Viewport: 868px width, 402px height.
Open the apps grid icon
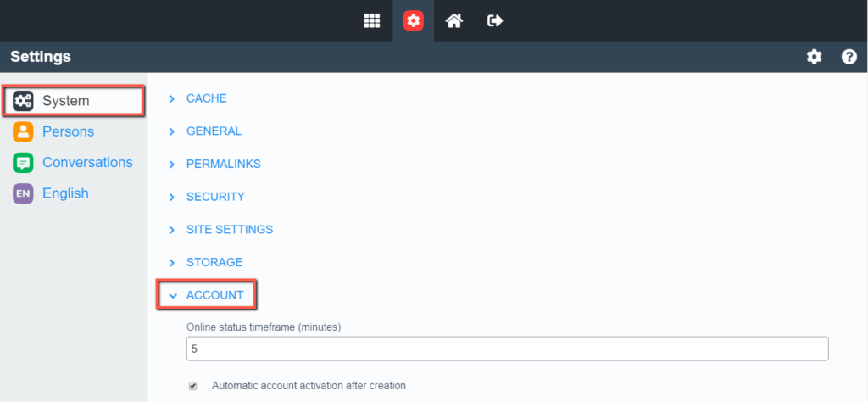[371, 21]
